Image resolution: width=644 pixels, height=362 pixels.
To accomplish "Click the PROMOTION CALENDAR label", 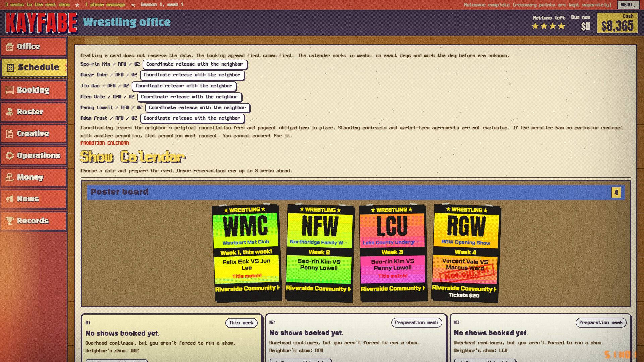I will [x=105, y=143].
